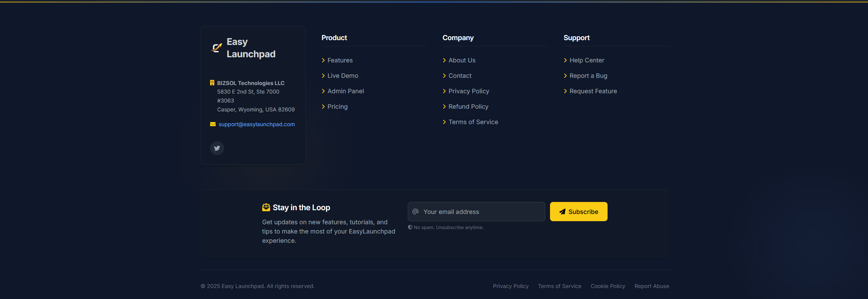Open the Help Center link
868x299 pixels.
click(x=587, y=60)
